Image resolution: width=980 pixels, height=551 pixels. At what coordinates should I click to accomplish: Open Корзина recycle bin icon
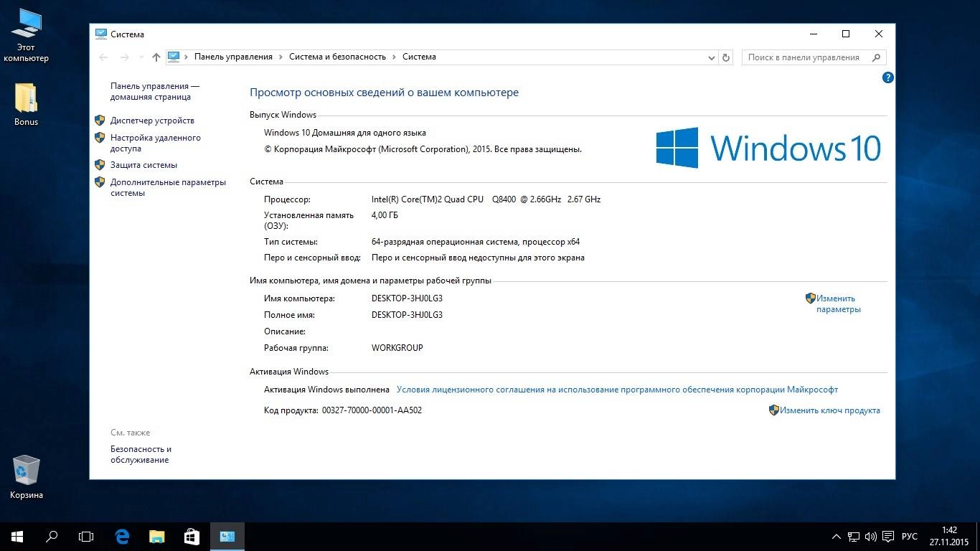[27, 476]
